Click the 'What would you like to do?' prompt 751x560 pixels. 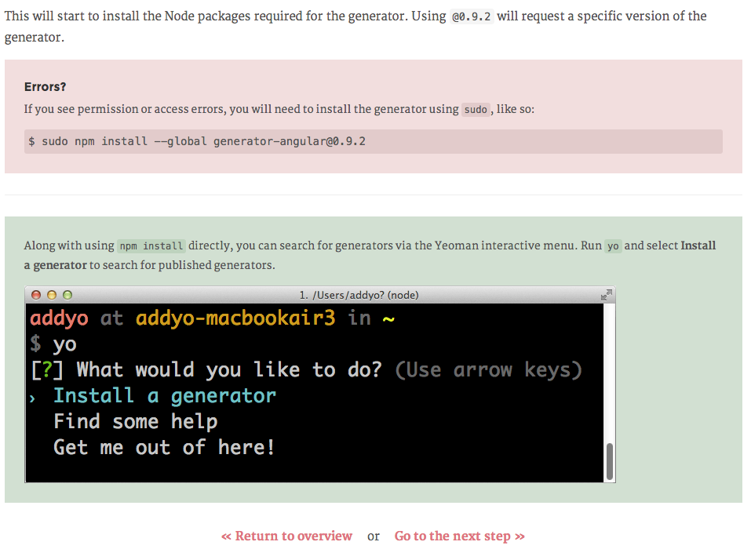[x=229, y=370]
